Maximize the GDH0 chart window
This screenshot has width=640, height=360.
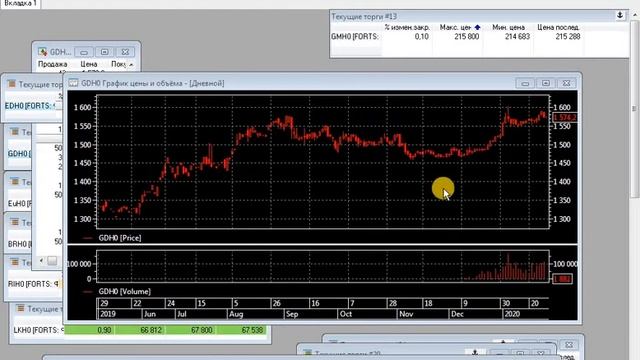click(x=546, y=83)
